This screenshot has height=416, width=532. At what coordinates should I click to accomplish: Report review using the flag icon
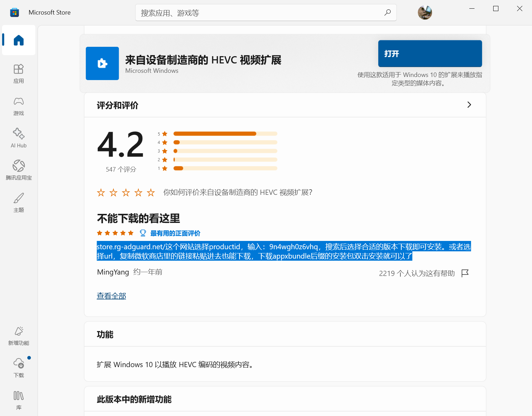pos(465,273)
